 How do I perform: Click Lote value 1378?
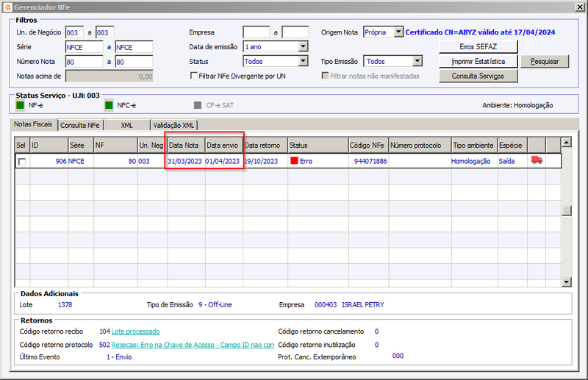pyautogui.click(x=65, y=304)
